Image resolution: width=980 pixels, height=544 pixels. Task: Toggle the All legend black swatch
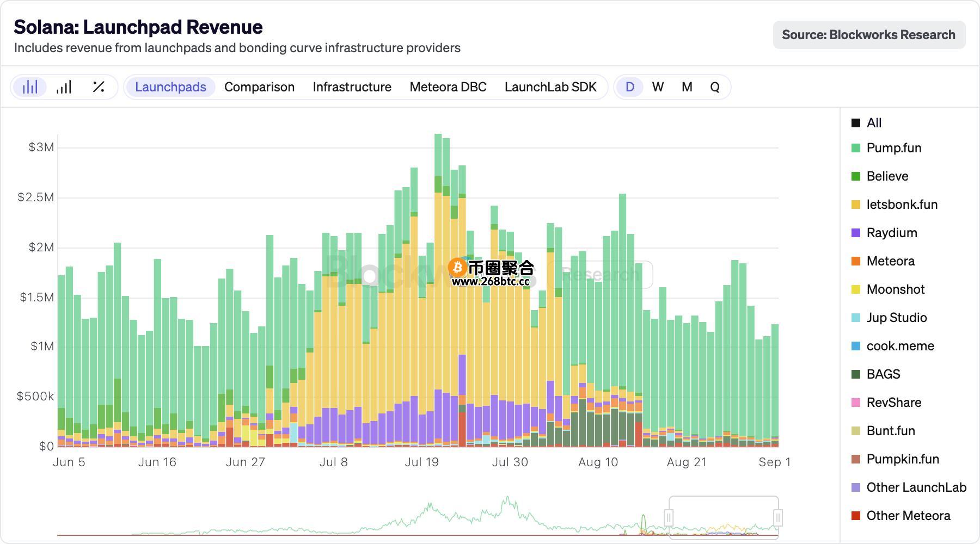pos(856,123)
